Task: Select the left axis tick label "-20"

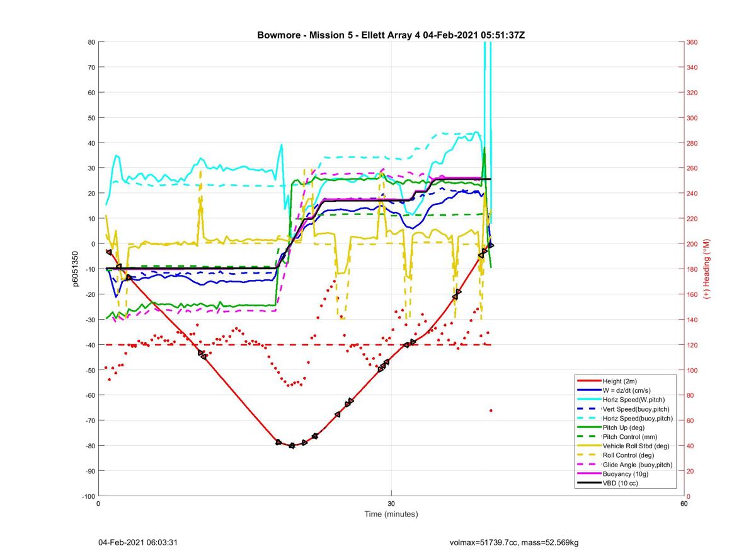Action: point(89,294)
